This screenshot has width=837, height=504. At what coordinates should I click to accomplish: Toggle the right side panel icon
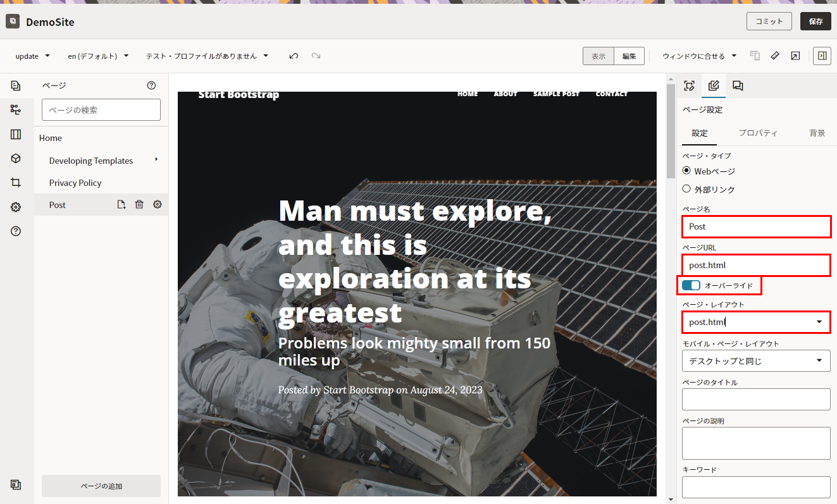point(822,56)
